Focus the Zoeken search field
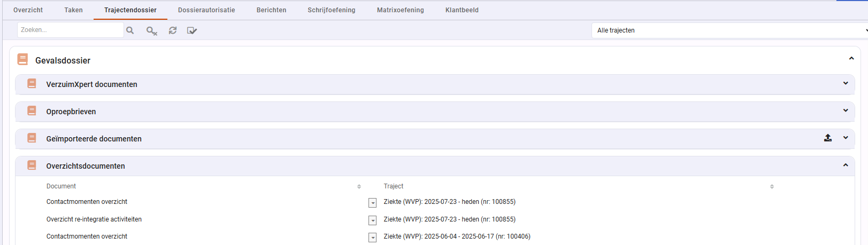 (x=70, y=30)
